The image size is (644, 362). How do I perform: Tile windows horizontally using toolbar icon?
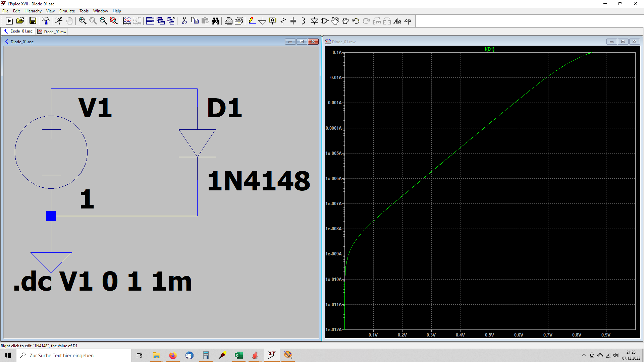[150, 21]
